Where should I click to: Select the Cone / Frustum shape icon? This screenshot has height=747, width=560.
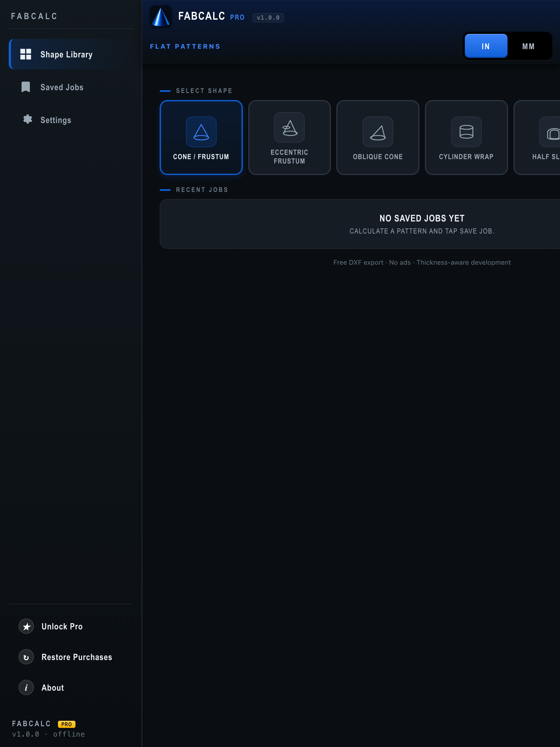click(x=201, y=132)
